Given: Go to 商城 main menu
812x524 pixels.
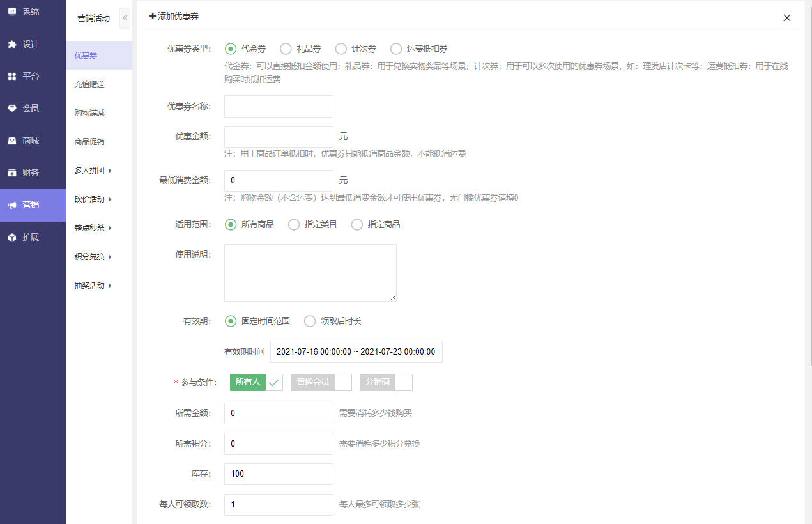Looking at the screenshot, I should [x=33, y=141].
